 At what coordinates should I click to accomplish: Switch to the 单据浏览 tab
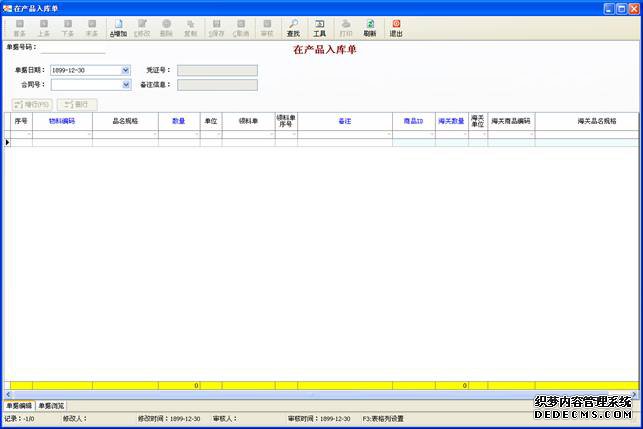[x=51, y=406]
